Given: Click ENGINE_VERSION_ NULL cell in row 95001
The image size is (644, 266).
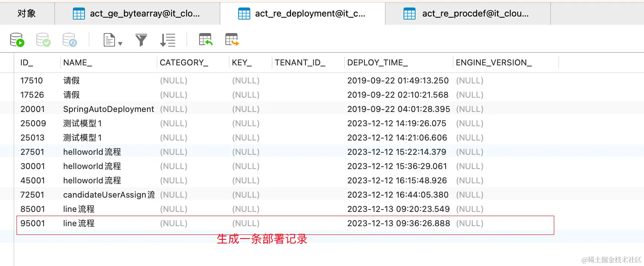Looking at the screenshot, I should [470, 224].
